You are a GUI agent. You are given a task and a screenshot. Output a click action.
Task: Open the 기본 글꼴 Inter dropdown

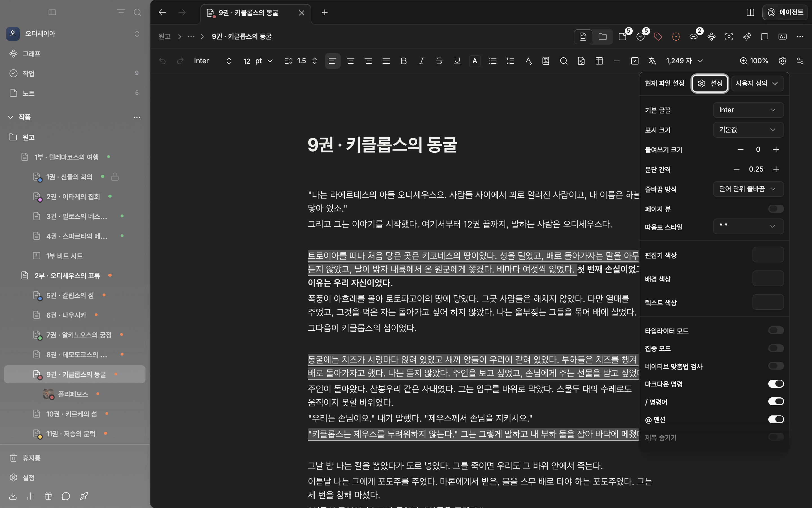(x=748, y=110)
